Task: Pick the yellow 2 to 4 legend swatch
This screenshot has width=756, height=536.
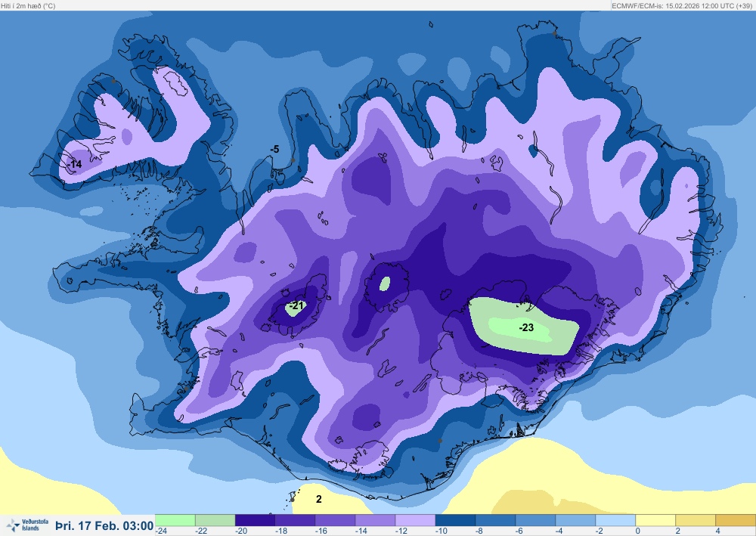Action: pyautogui.click(x=696, y=520)
